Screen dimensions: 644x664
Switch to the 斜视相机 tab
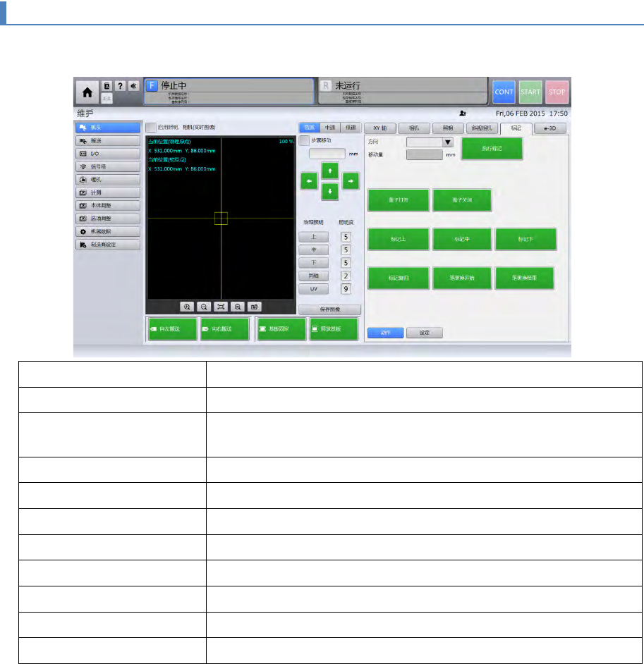(x=482, y=128)
